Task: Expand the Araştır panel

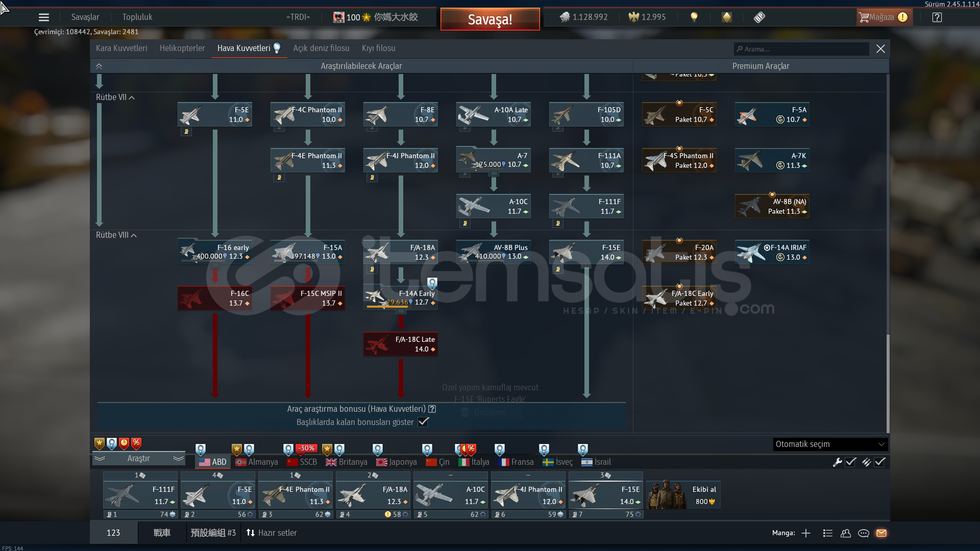Action: tap(138, 459)
